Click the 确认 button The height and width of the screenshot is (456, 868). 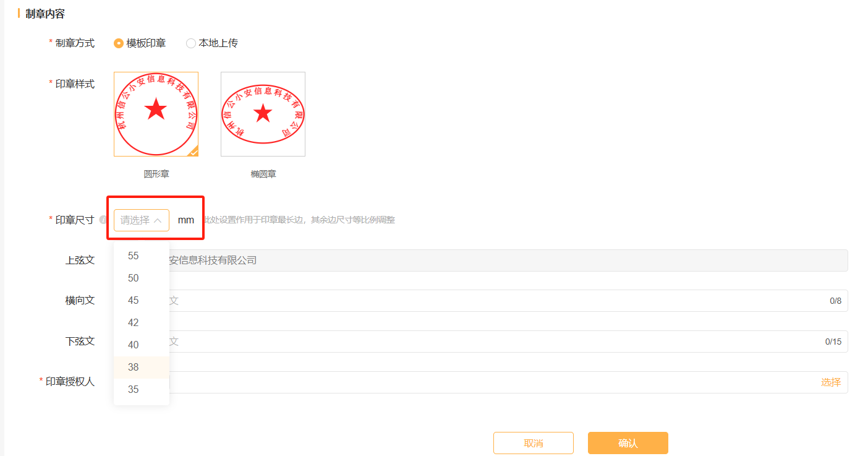click(x=628, y=443)
